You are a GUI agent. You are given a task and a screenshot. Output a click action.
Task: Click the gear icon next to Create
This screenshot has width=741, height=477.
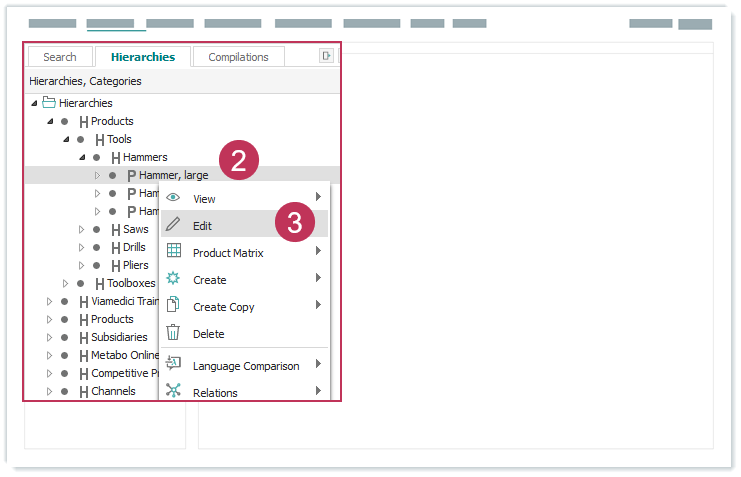click(173, 279)
